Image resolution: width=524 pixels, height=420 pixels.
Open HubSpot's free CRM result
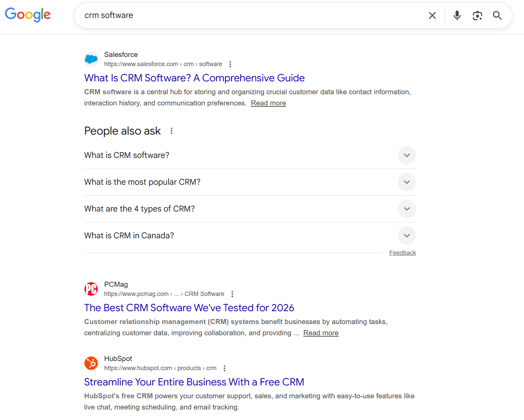[194, 382]
